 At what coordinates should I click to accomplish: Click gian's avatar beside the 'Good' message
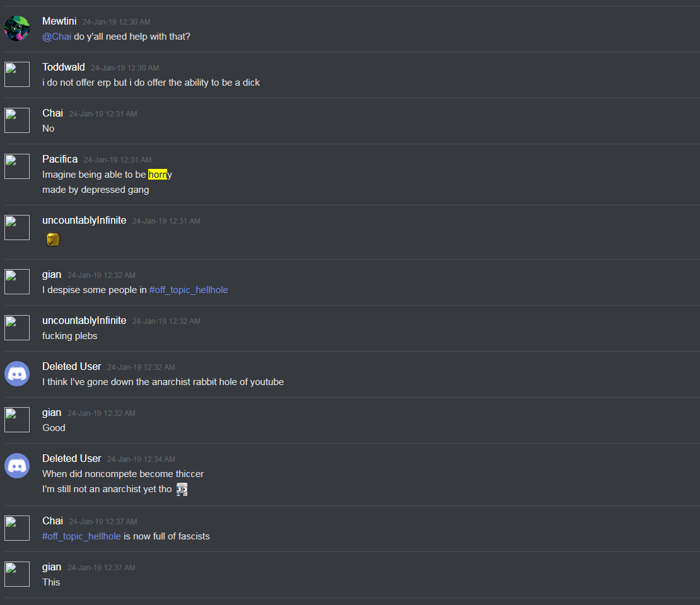pos(17,419)
